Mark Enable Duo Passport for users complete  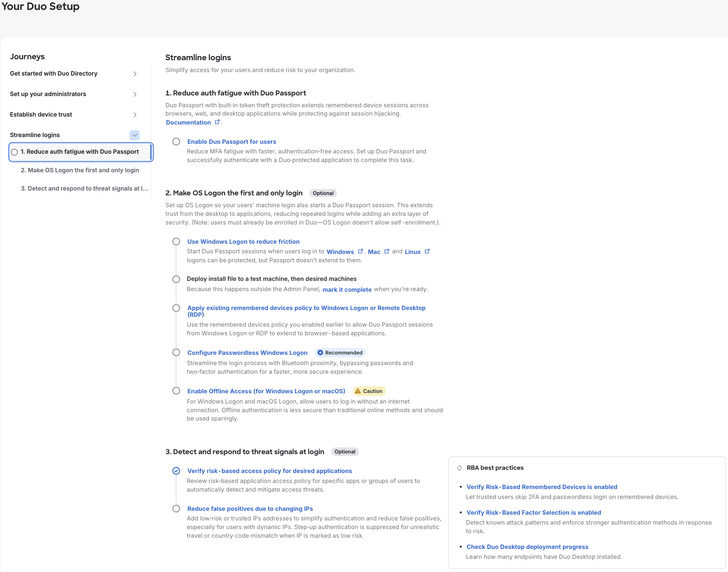(176, 141)
